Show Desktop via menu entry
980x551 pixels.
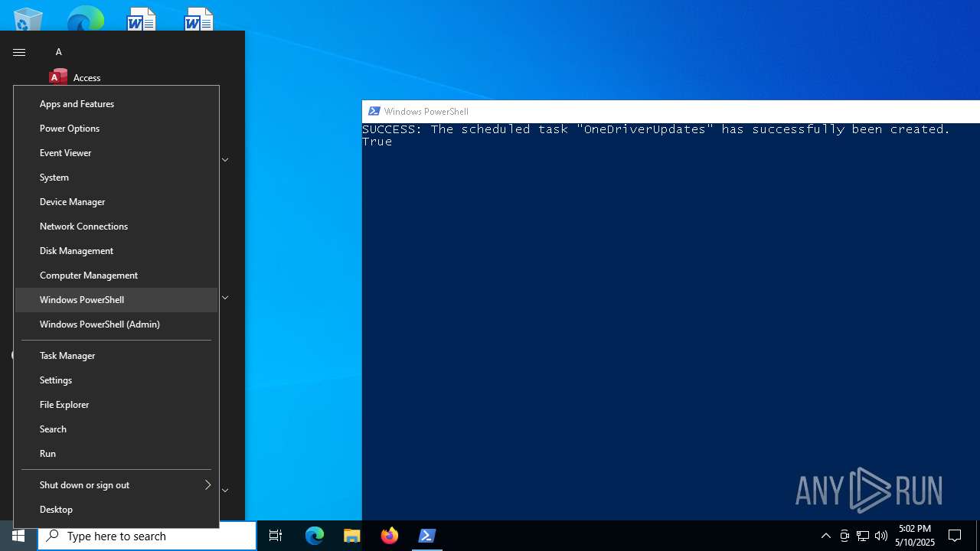(x=116, y=509)
